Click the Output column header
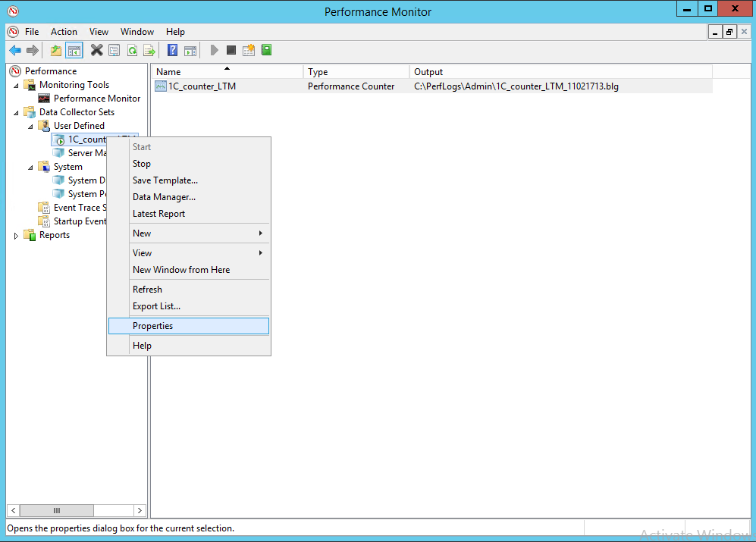Screen dimensions: 756x542 click(428, 72)
